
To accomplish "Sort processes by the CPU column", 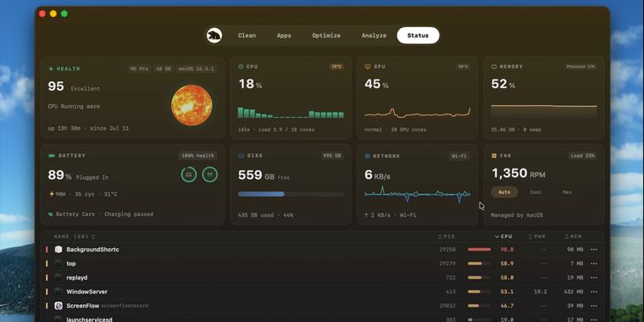I will click(x=503, y=236).
